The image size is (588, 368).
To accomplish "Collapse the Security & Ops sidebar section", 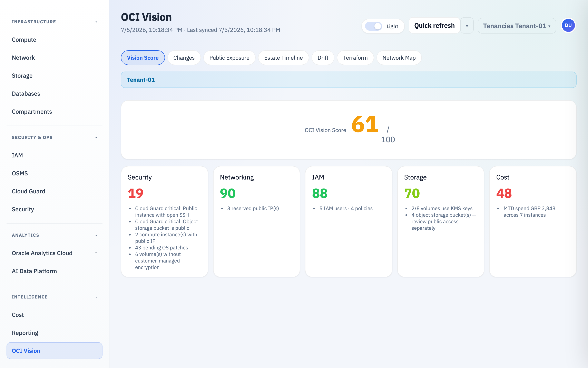I will pyautogui.click(x=96, y=138).
